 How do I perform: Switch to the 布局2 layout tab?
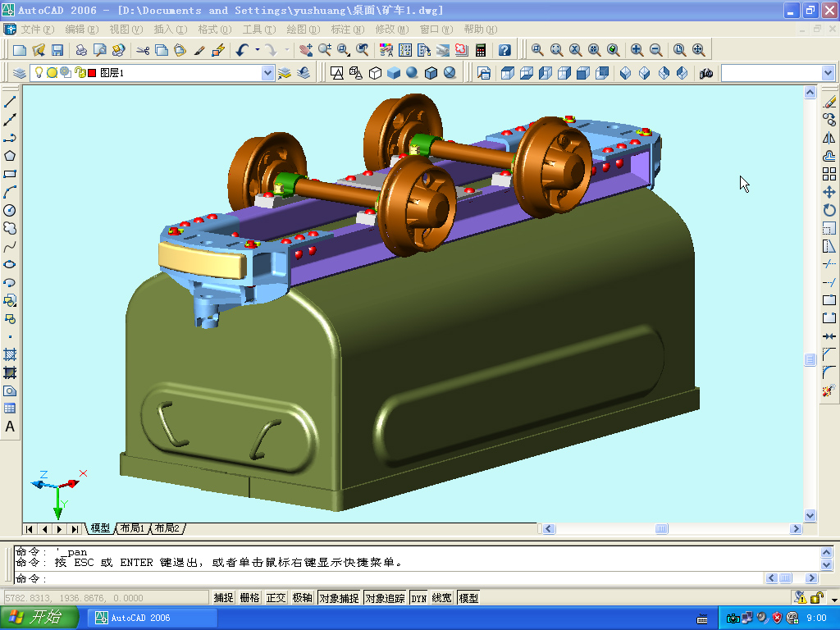click(x=167, y=528)
